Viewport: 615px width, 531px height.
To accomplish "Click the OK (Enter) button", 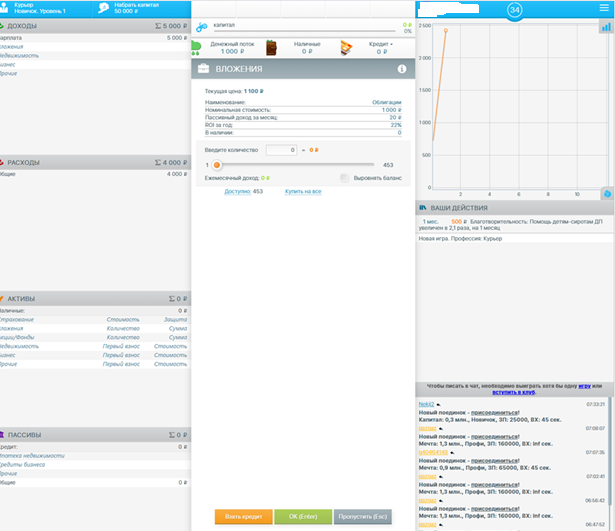I will pyautogui.click(x=303, y=516).
